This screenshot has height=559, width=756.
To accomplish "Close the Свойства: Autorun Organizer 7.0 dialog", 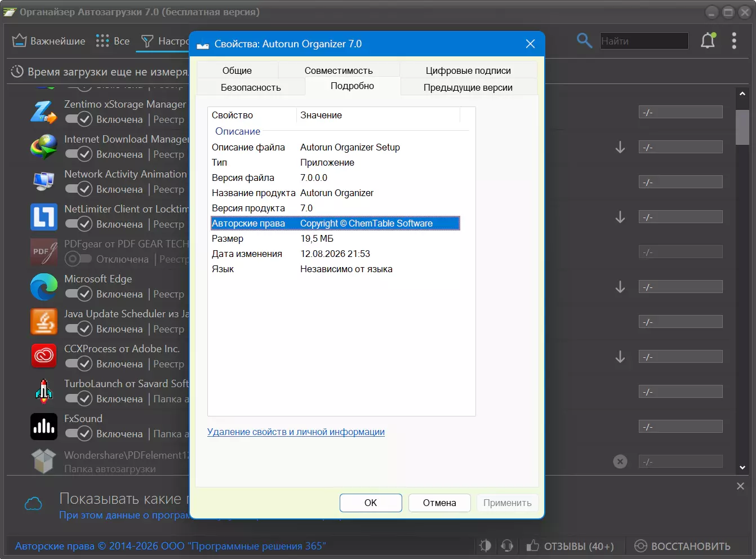I will coord(530,44).
